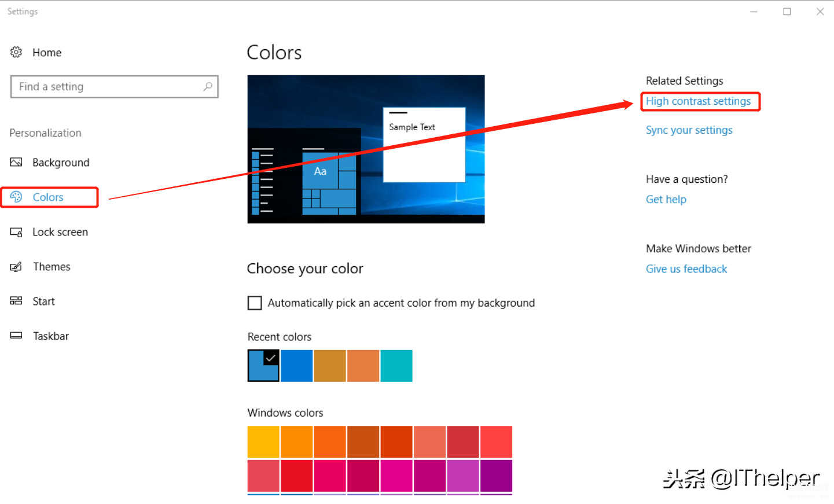Open Start personalization page
Screen dimensions: 834x504
(43, 301)
